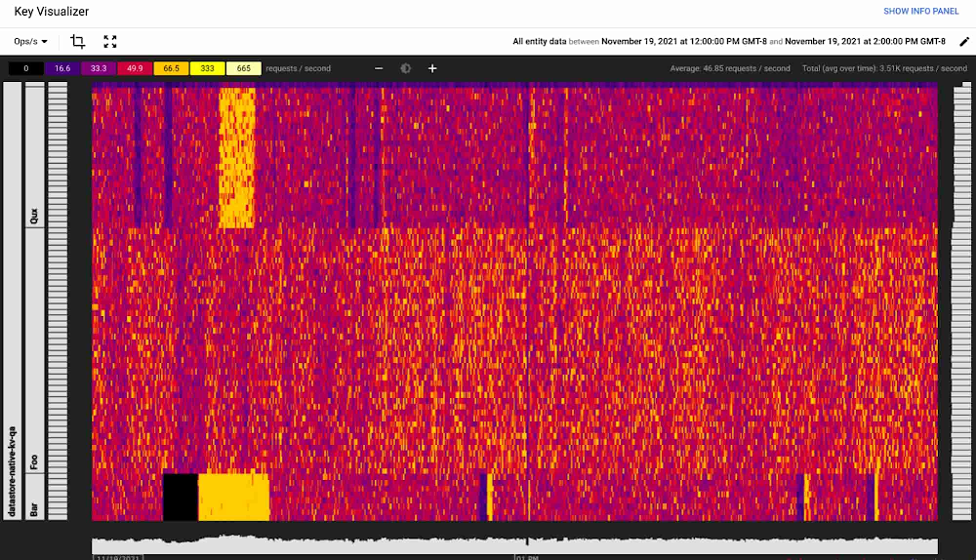This screenshot has height=560, width=976.
Task: Click the 49.9 red legend swatch
Action: coord(135,68)
